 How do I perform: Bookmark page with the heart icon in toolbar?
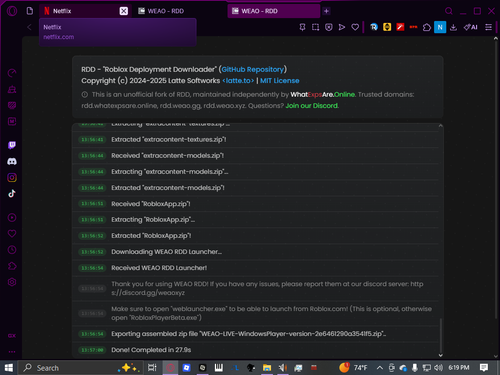tap(355, 27)
